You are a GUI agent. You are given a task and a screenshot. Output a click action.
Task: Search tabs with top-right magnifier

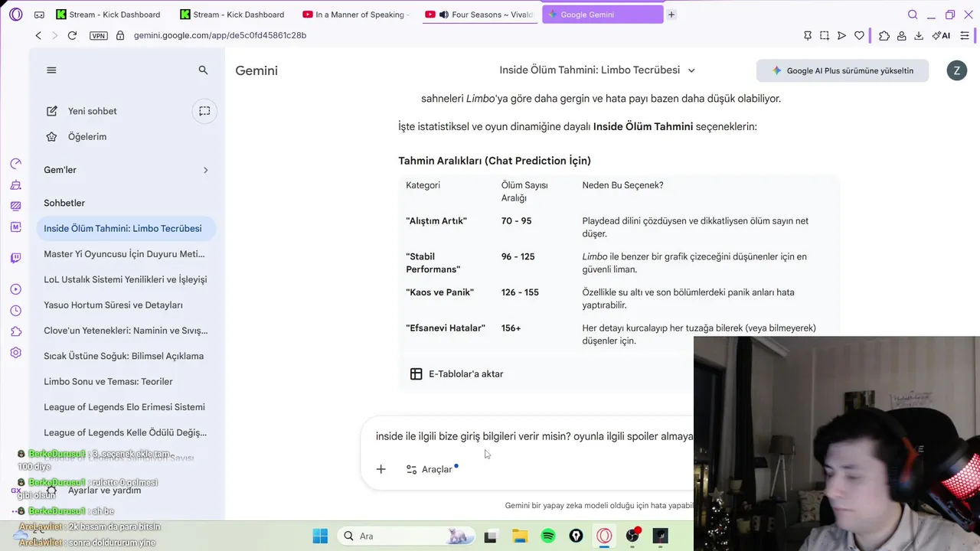913,15
